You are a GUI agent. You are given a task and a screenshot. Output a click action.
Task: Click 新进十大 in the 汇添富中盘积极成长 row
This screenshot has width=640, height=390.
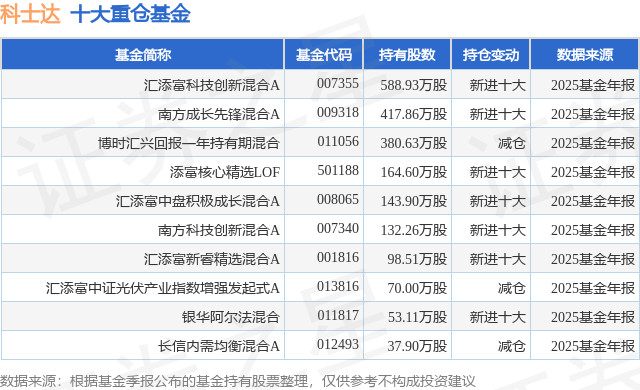coord(498,201)
